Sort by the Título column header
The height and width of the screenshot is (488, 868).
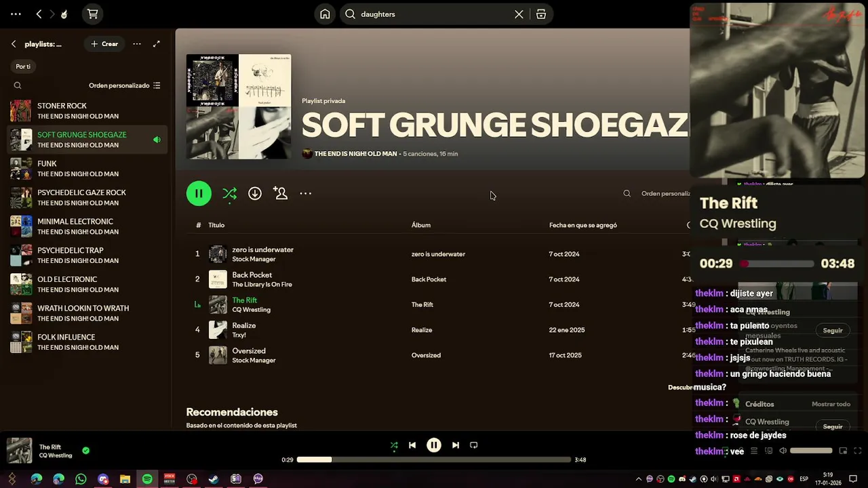[x=216, y=225]
